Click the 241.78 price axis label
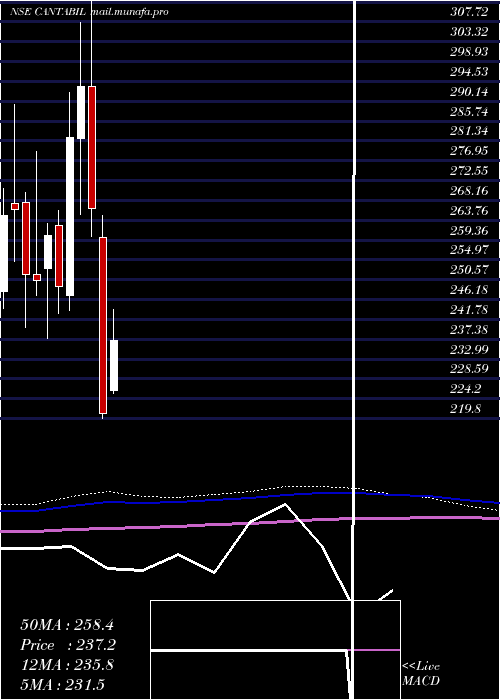 point(469,309)
